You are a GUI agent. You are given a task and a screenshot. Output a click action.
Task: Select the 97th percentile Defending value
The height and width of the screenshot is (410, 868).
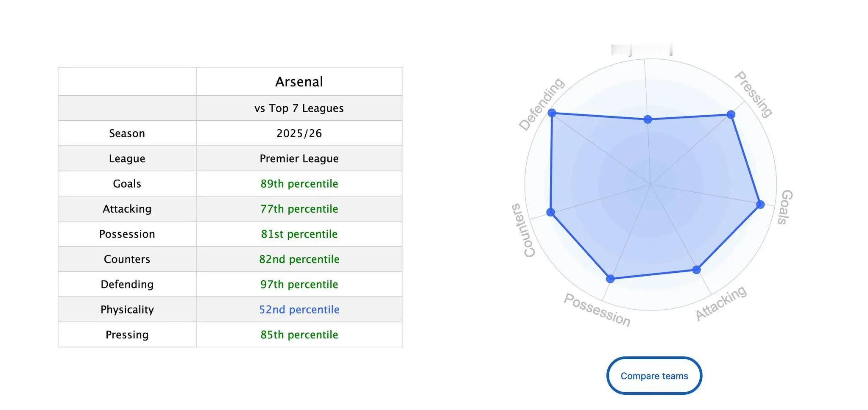(x=299, y=284)
